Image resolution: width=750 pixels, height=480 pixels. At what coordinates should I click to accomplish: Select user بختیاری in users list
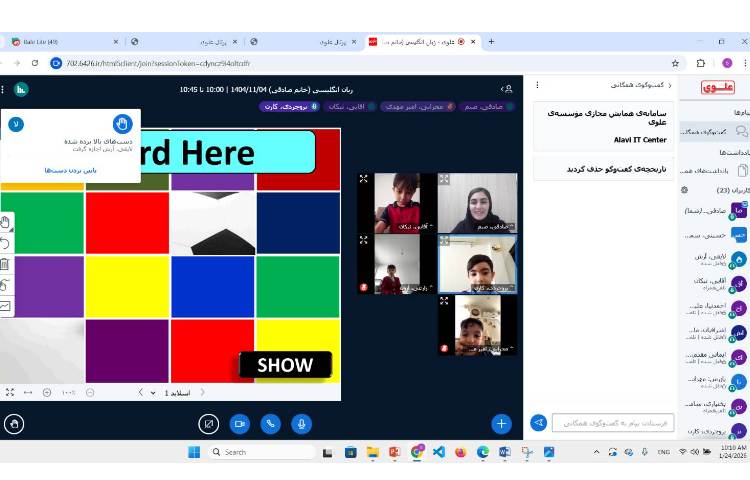click(x=715, y=407)
